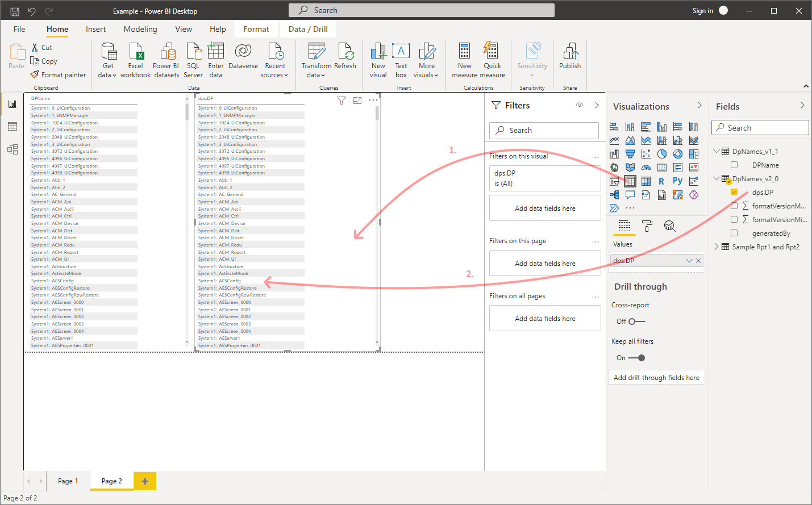Screen dimensions: 812x505
Task: Open the Data view sidebar icon
Action: 12,127
